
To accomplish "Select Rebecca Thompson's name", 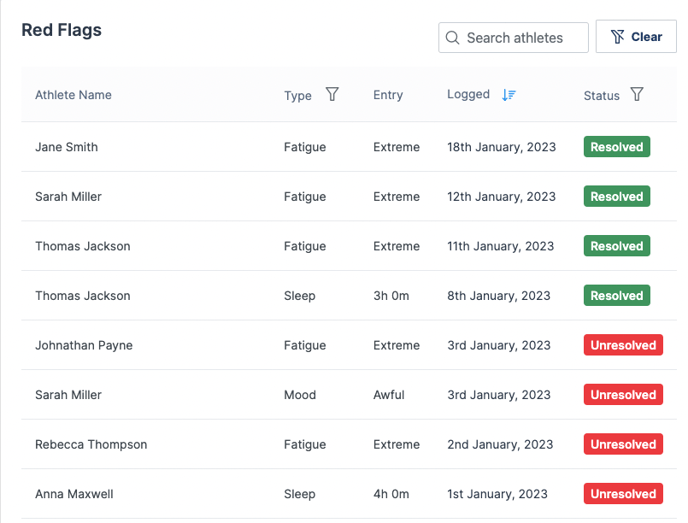I will pyautogui.click(x=91, y=444).
